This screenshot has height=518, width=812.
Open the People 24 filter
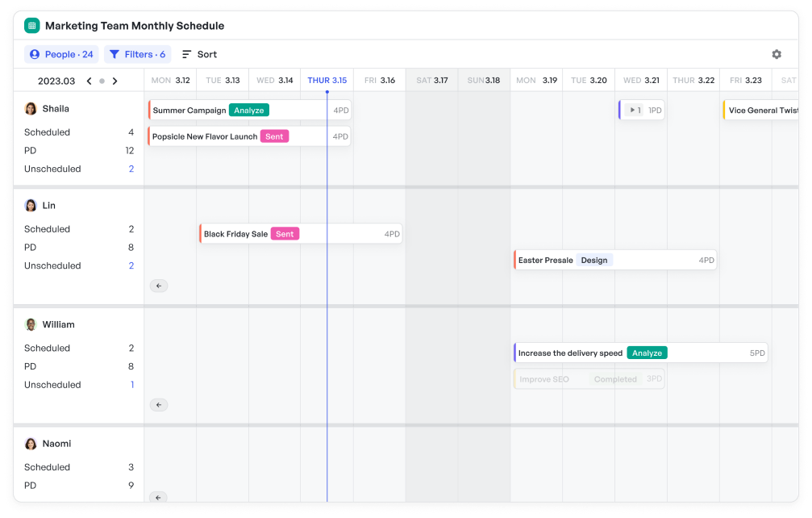point(61,55)
